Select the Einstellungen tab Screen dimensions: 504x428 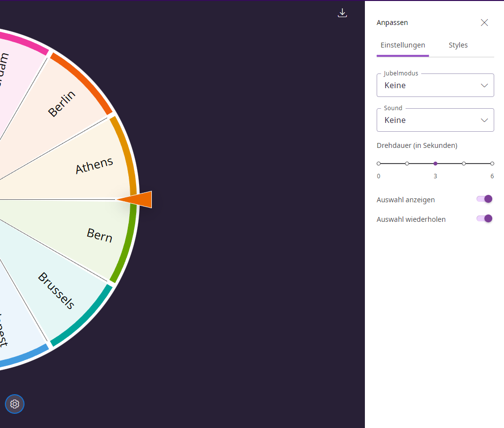pos(403,45)
